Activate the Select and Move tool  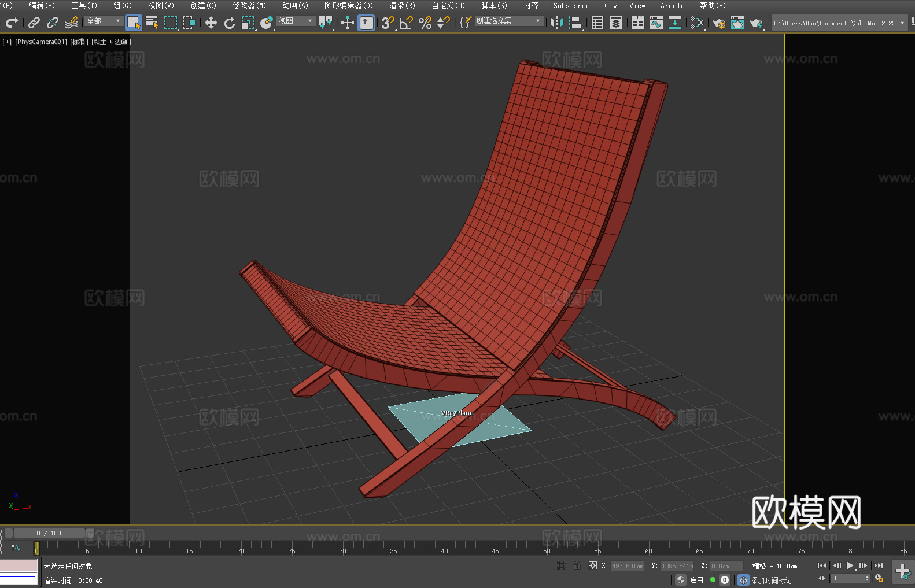coord(211,23)
